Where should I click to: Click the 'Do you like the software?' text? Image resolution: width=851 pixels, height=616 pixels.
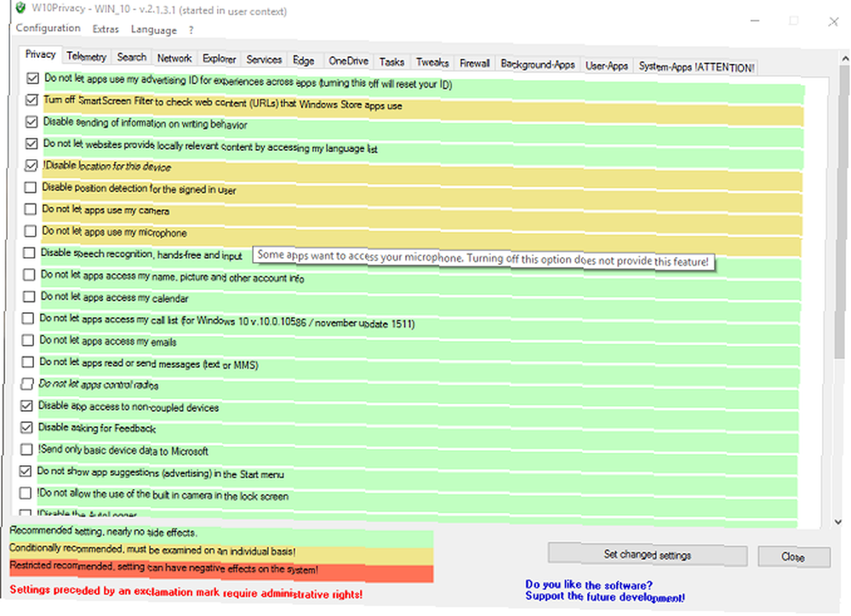click(x=589, y=585)
